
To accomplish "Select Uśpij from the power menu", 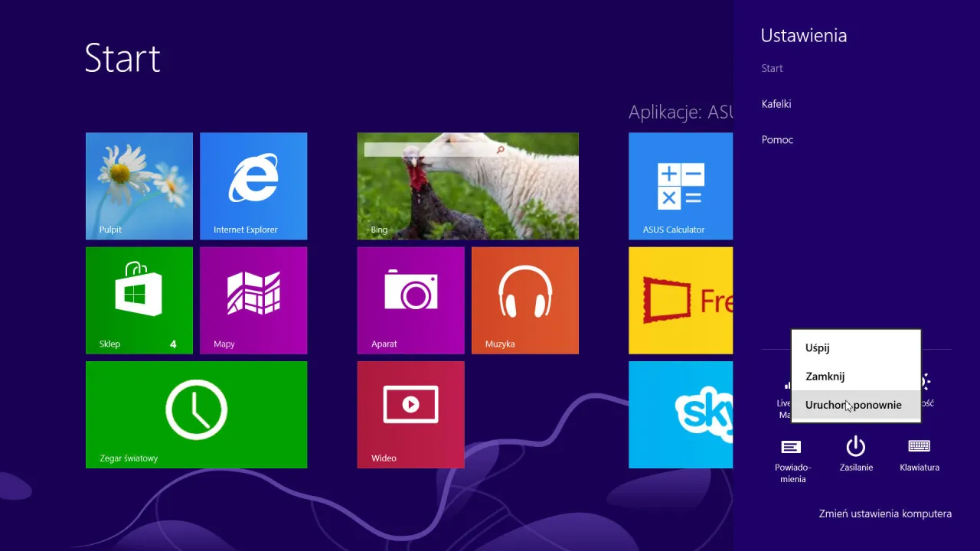I will pyautogui.click(x=817, y=347).
